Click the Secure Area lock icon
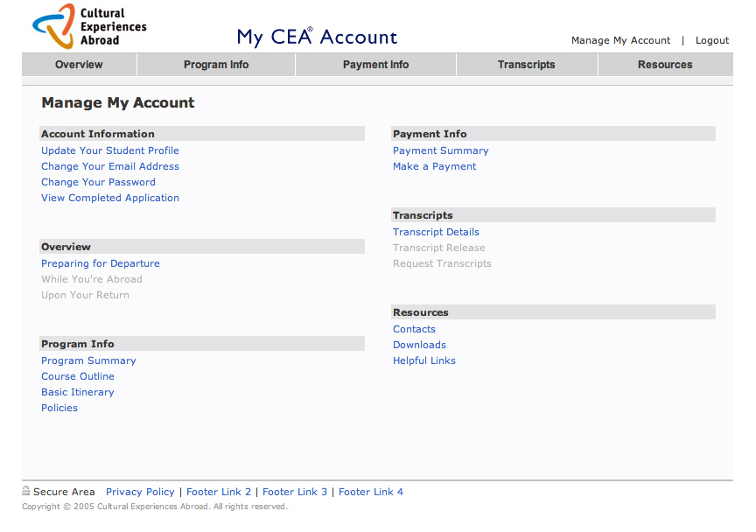The height and width of the screenshot is (532, 756). click(x=26, y=492)
